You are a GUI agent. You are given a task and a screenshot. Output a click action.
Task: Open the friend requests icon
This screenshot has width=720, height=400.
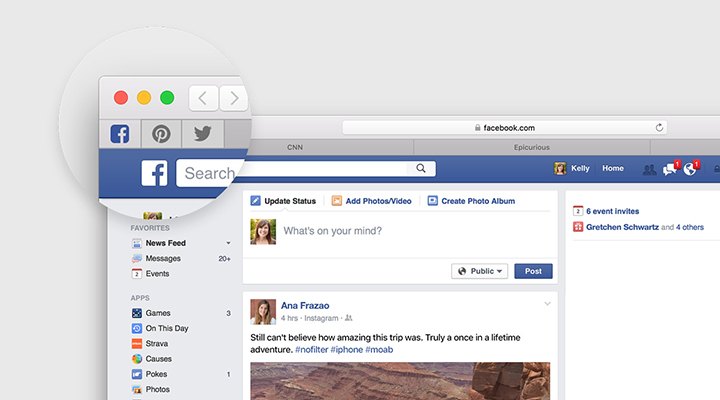(x=649, y=169)
